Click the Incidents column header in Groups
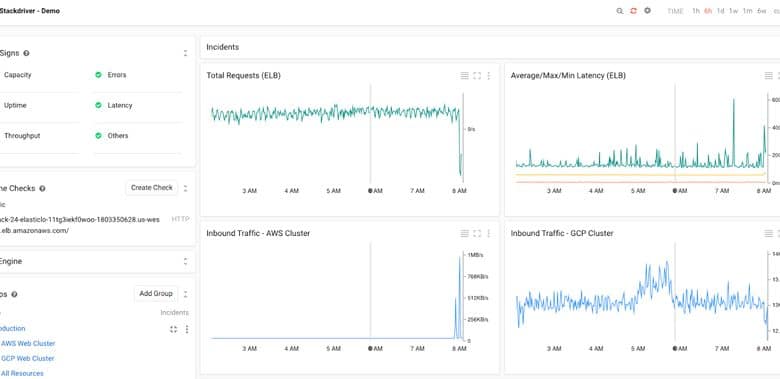 pos(175,313)
